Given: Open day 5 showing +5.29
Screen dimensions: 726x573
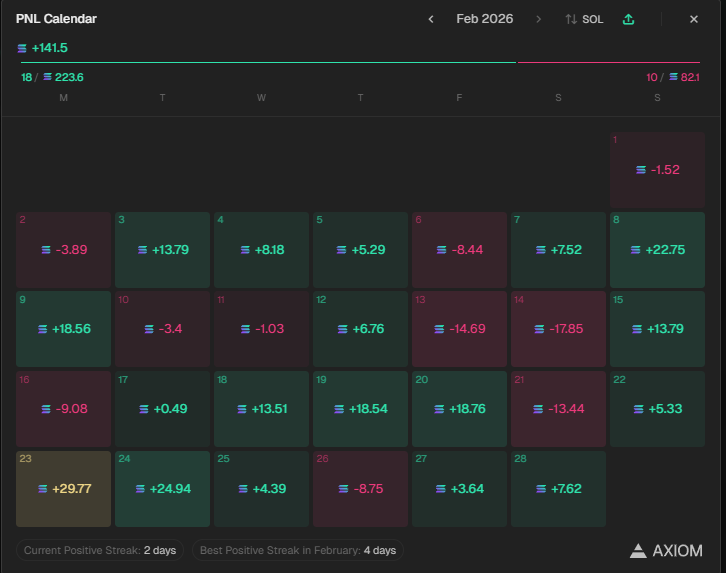Looking at the screenshot, I should pyautogui.click(x=360, y=250).
